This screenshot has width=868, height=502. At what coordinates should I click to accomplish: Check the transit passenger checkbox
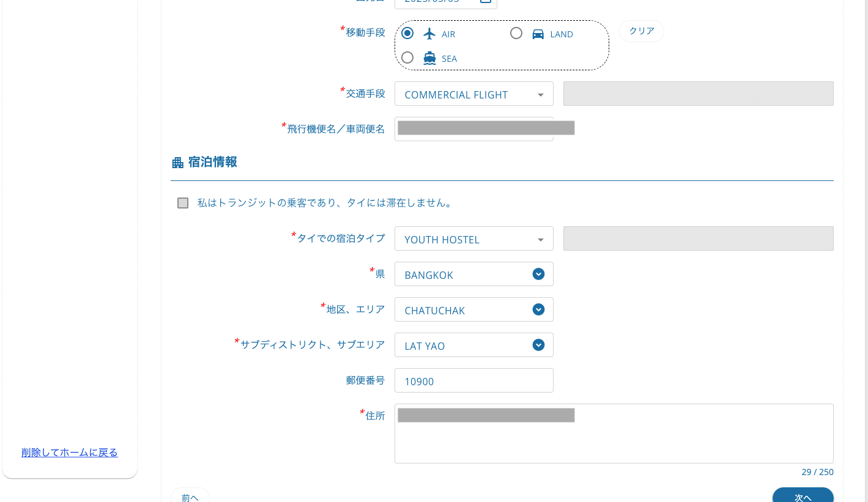pos(183,203)
